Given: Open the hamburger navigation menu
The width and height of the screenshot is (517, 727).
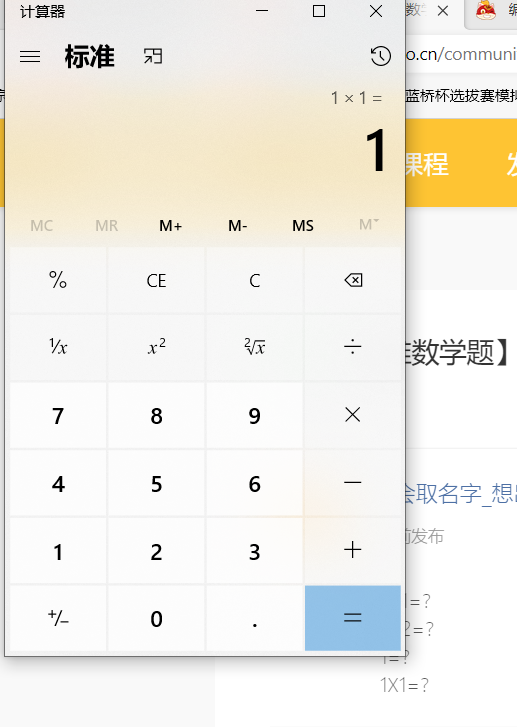Looking at the screenshot, I should coord(30,57).
